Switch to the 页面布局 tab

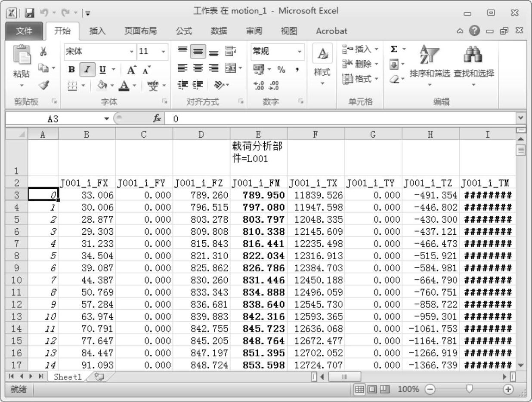point(140,31)
